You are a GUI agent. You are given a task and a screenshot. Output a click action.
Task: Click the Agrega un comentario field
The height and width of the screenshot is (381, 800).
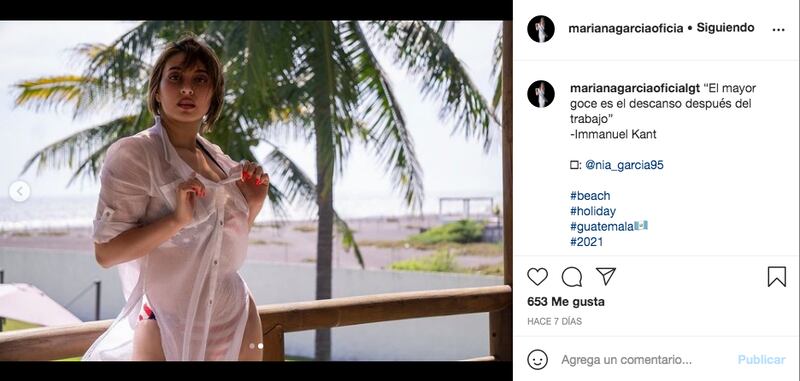pyautogui.click(x=627, y=360)
